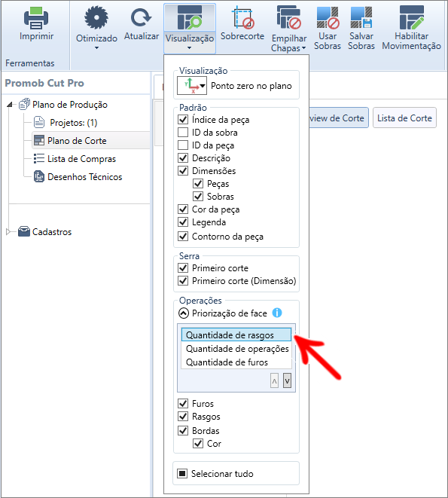Image resolution: width=448 pixels, height=498 pixels.
Task: Enable Habilitar Movimentação tool
Action: 412,18
